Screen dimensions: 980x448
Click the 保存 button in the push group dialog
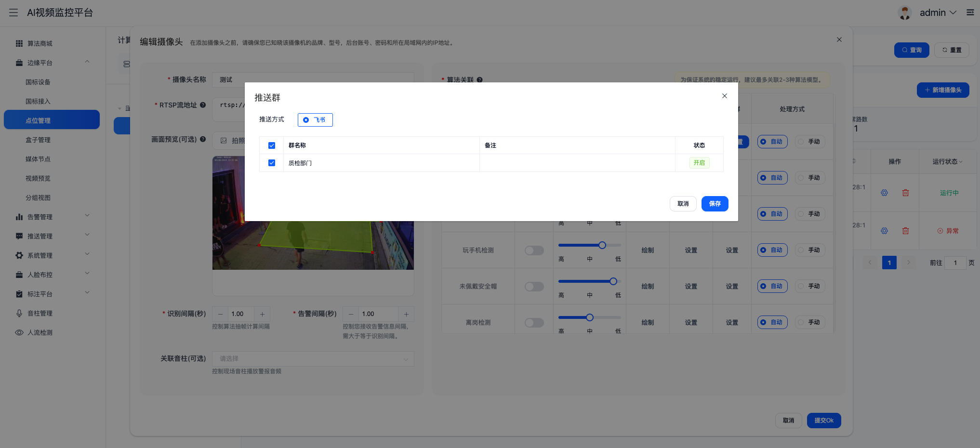pyautogui.click(x=715, y=204)
